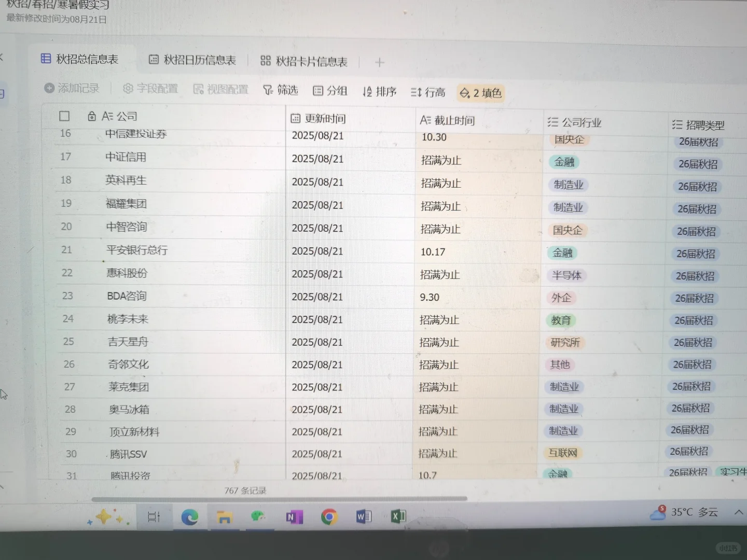Click deadline 9.30 for BDA咨询
This screenshot has height=560, width=747.
click(x=430, y=297)
